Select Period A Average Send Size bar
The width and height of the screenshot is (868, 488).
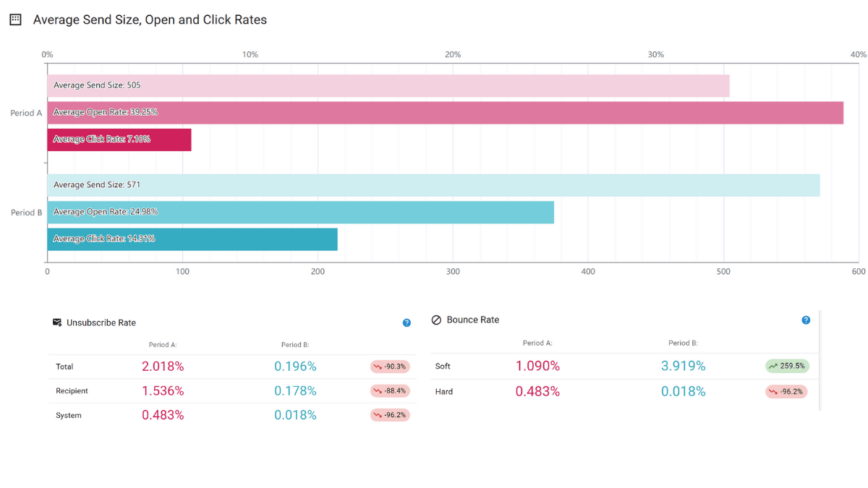point(388,85)
